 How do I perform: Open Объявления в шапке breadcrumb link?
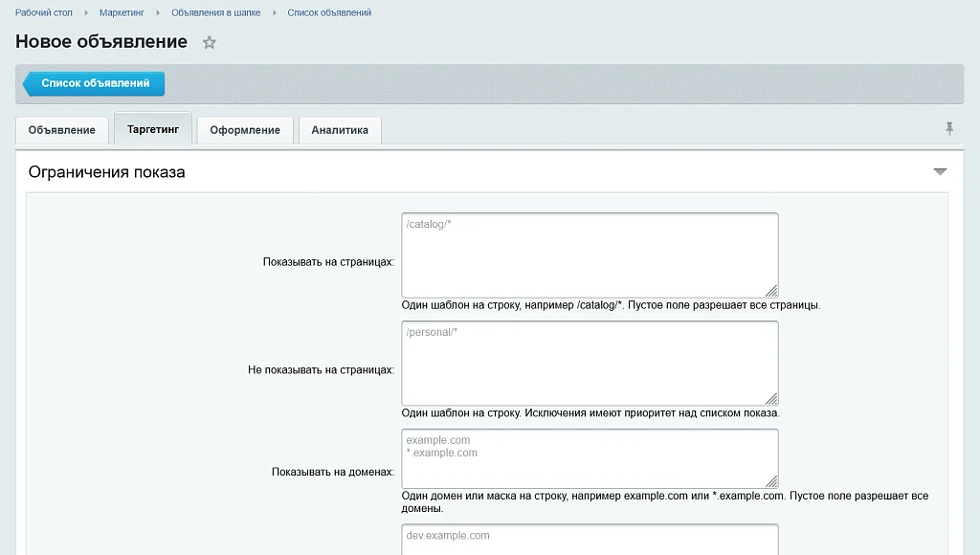tap(215, 12)
